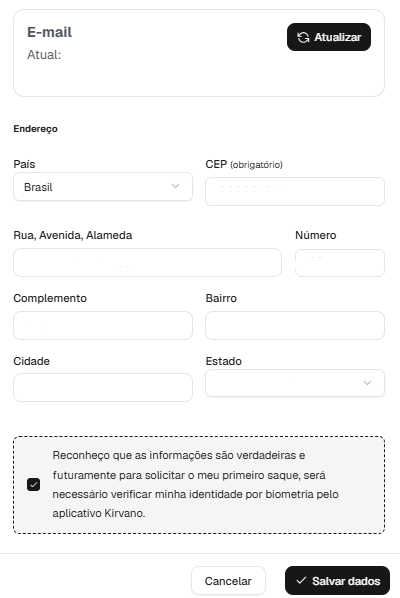Save the form with Salvar dados
The height and width of the screenshot is (598, 400).
pyautogui.click(x=337, y=581)
